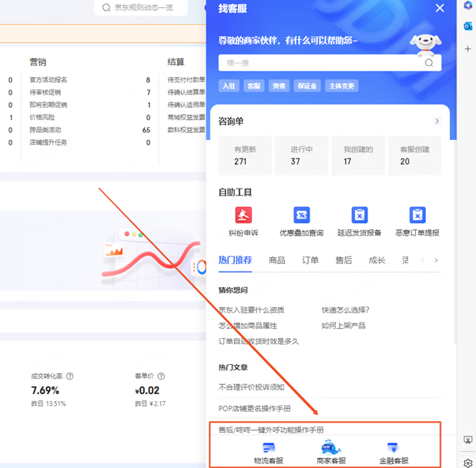476x468 pixels.
Task: Open the 恶意订单提报 malicious order tool
Action: coord(417,221)
